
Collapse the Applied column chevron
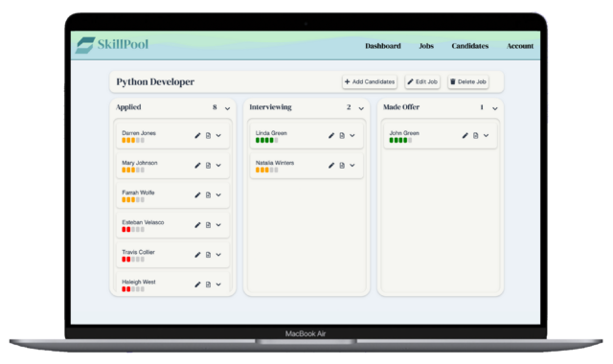tap(228, 108)
